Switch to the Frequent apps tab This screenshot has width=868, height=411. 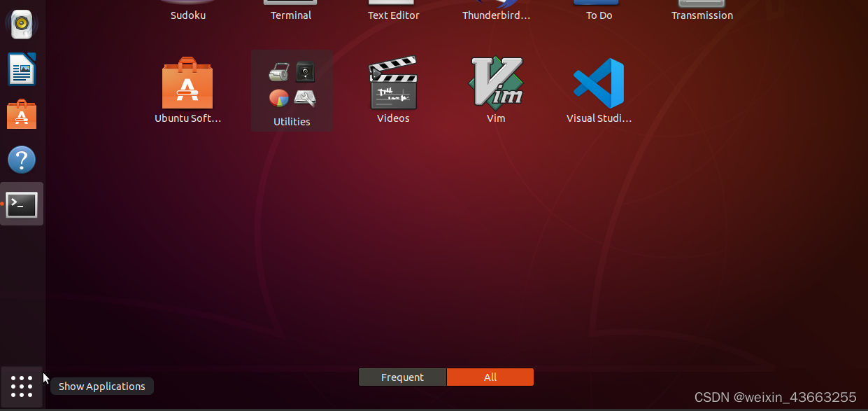402,377
